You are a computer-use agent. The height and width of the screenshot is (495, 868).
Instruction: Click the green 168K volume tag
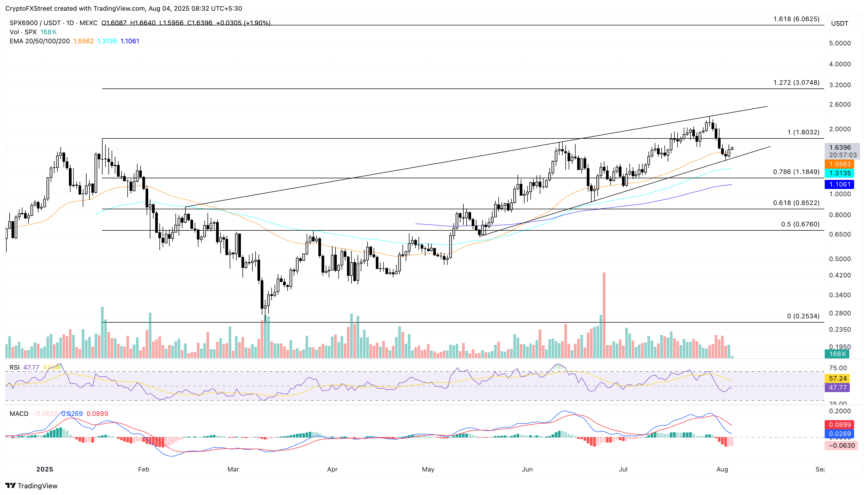[x=837, y=354]
